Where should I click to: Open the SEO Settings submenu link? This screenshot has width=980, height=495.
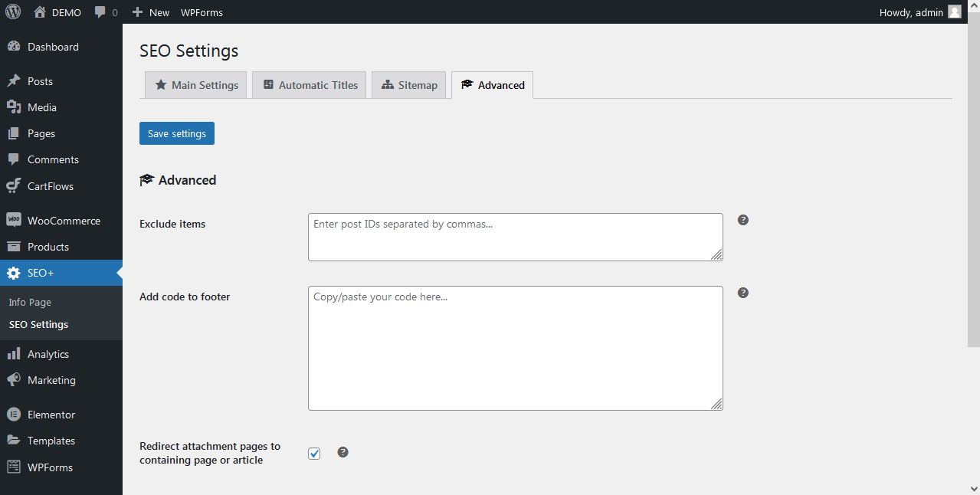(38, 324)
